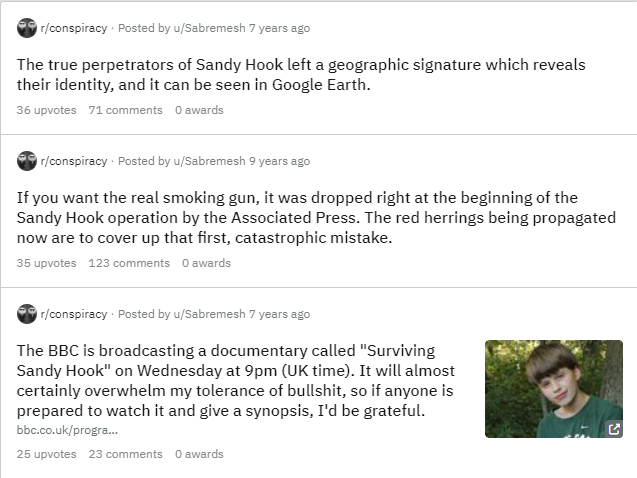Open r/conspiracy link on second post
The height and width of the screenshot is (478, 637).
point(74,161)
